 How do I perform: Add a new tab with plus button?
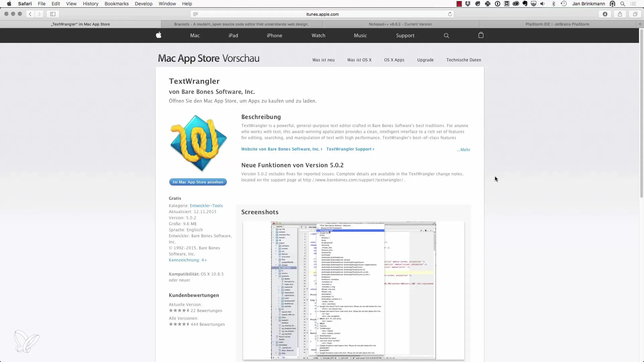[x=640, y=24]
